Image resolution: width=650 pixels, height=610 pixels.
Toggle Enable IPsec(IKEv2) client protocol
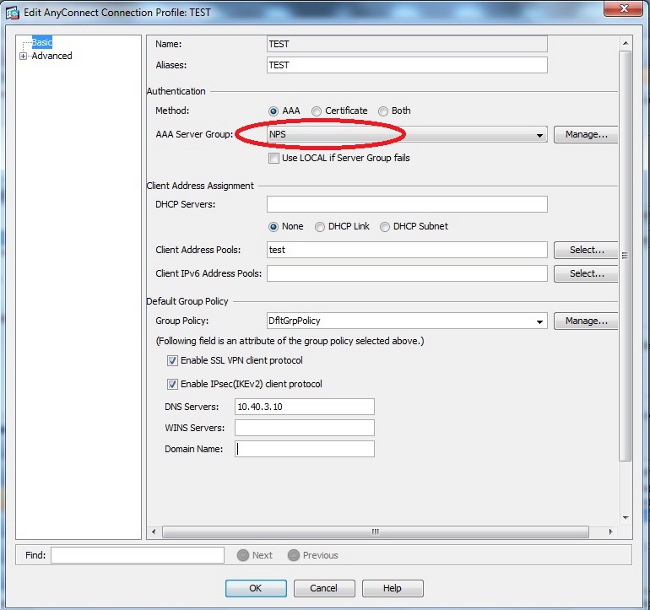(172, 385)
